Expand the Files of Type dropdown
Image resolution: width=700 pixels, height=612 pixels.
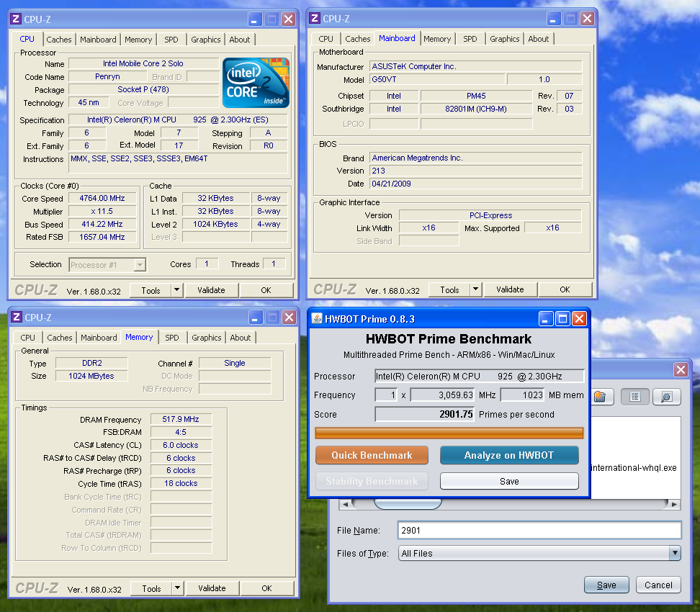tap(674, 553)
